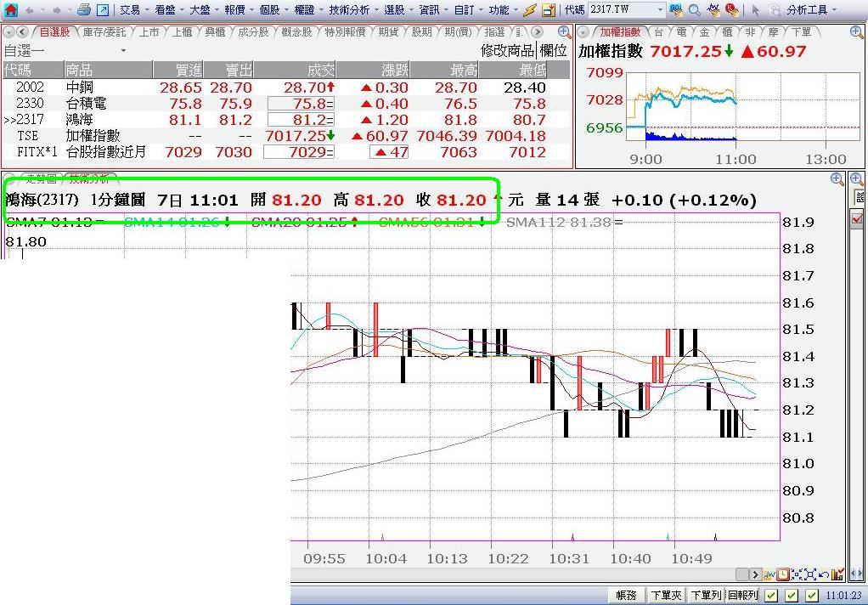Select the 中鋼 row in watchlist
Image resolution: width=868 pixels, height=605 pixels.
click(285, 87)
